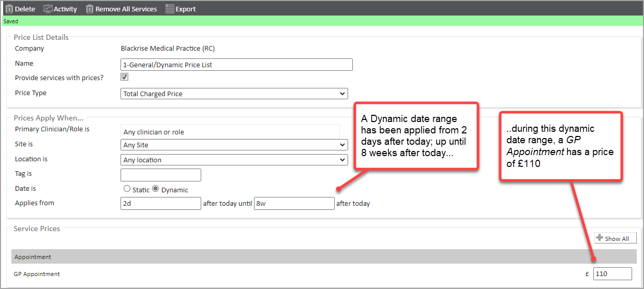The image size is (644, 289).
Task: Select the Dynamic date radio button
Action: (x=155, y=189)
